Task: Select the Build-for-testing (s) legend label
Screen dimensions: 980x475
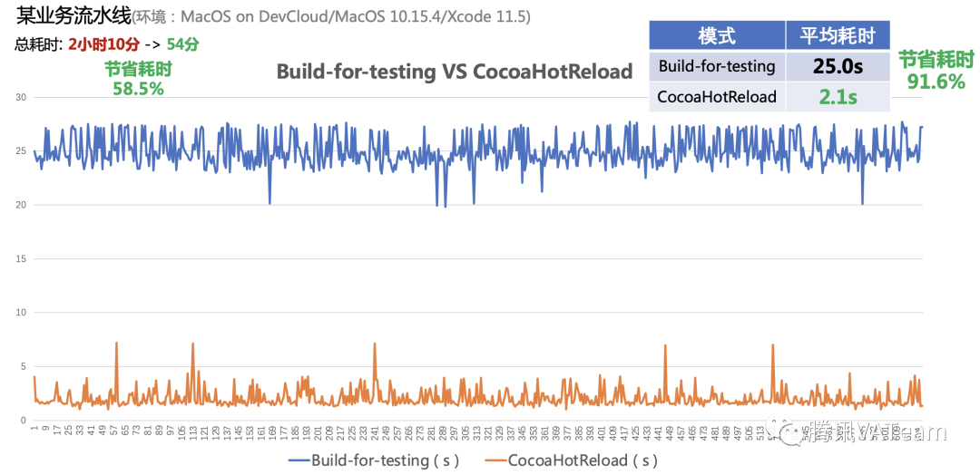Action: [385, 460]
